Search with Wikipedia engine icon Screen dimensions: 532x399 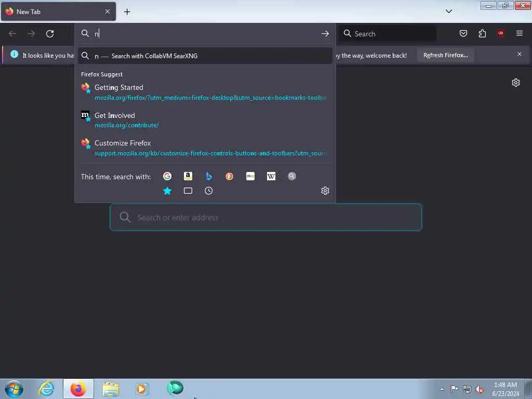click(271, 176)
